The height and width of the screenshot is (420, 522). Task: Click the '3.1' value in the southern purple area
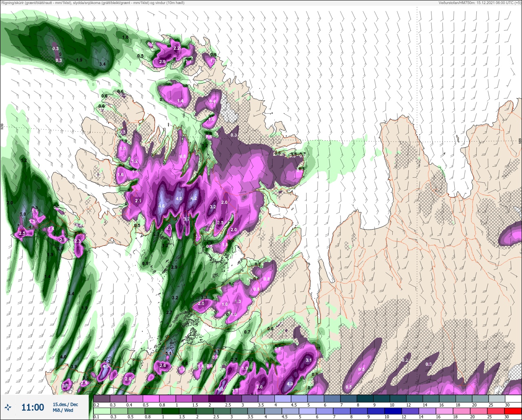tap(309, 360)
